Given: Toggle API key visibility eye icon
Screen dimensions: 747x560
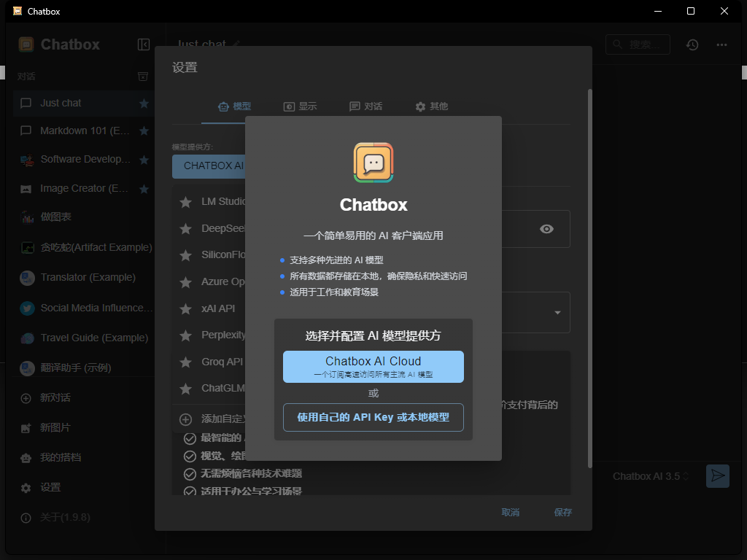Looking at the screenshot, I should [546, 229].
